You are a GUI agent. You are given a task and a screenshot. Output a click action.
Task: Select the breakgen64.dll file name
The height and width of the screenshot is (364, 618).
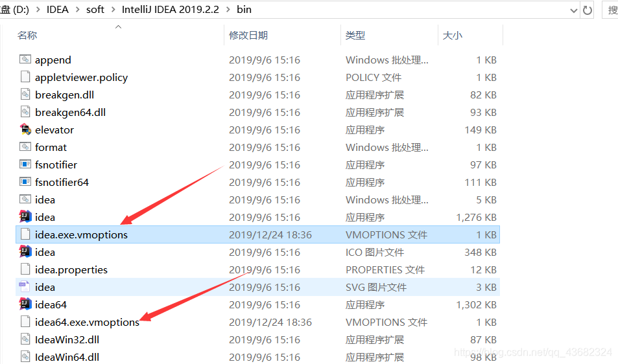click(70, 113)
